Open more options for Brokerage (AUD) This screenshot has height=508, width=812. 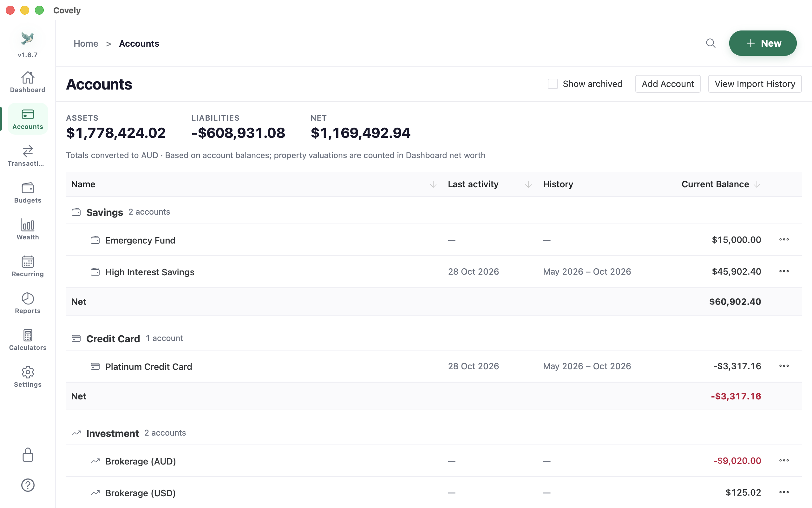point(784,461)
